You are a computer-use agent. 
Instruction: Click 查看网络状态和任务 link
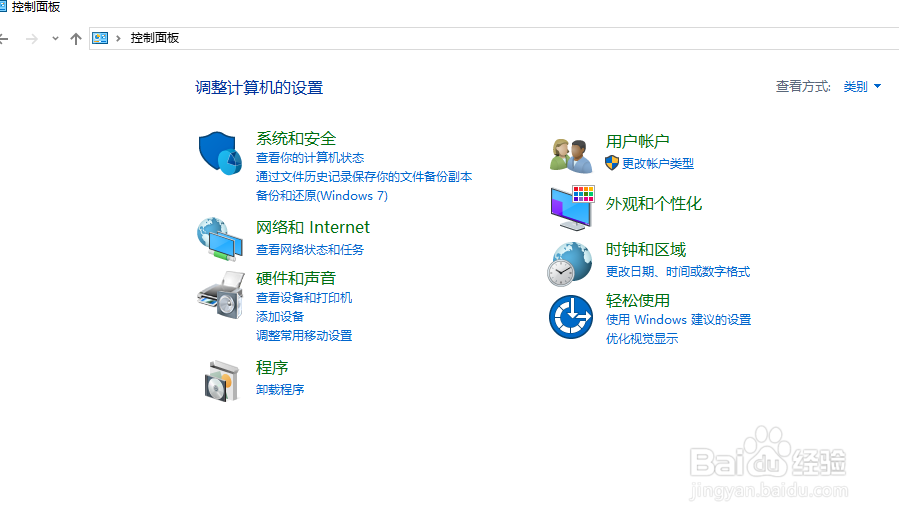click(x=310, y=250)
